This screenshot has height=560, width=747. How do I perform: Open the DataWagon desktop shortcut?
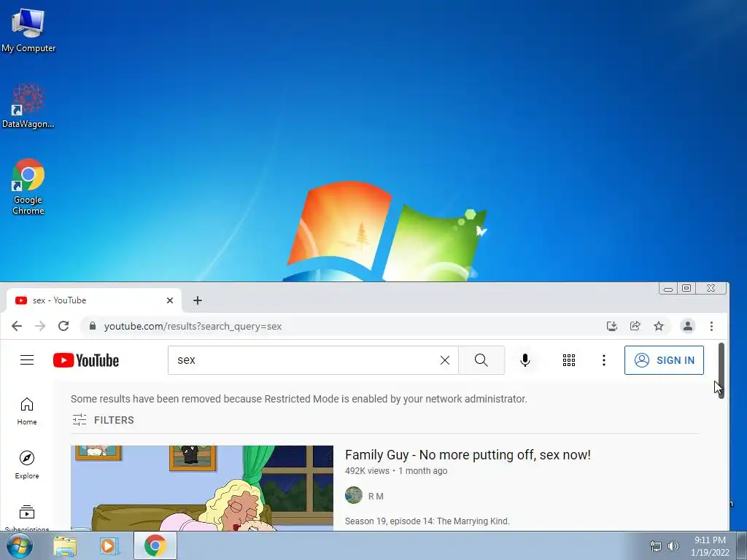pyautogui.click(x=28, y=106)
